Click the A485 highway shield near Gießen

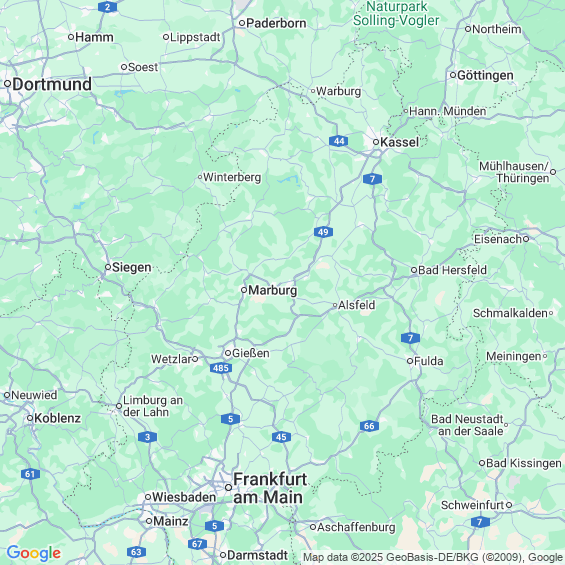click(x=221, y=368)
